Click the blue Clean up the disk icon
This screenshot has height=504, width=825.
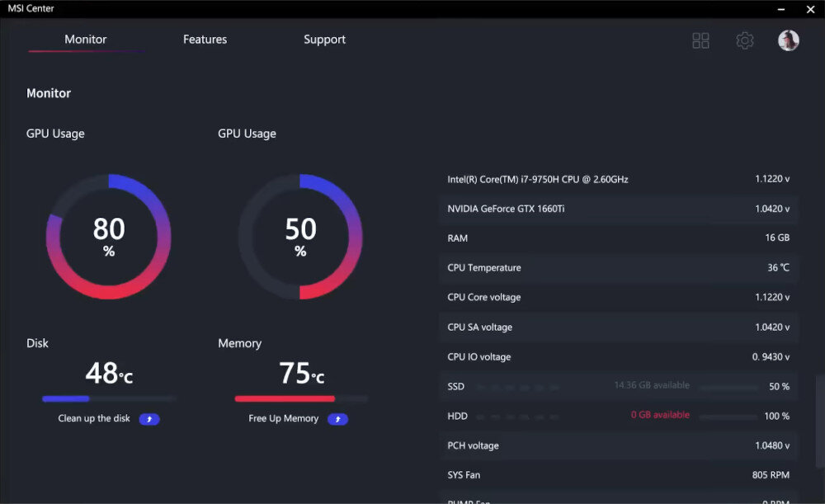(149, 419)
